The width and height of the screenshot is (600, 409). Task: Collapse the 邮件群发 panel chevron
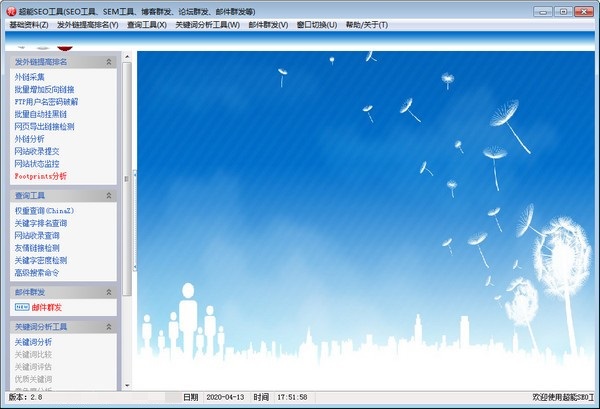click(x=108, y=291)
